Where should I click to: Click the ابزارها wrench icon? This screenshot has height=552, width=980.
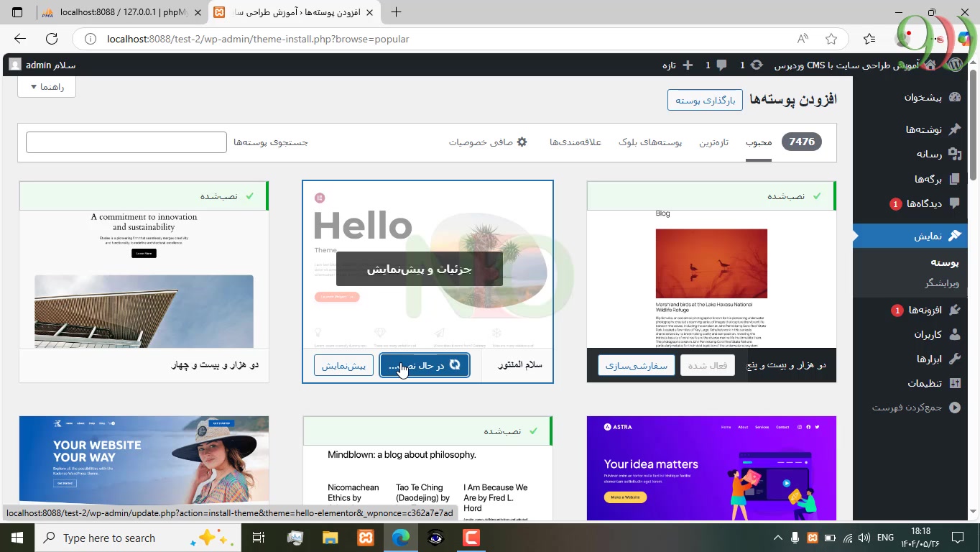tap(955, 359)
